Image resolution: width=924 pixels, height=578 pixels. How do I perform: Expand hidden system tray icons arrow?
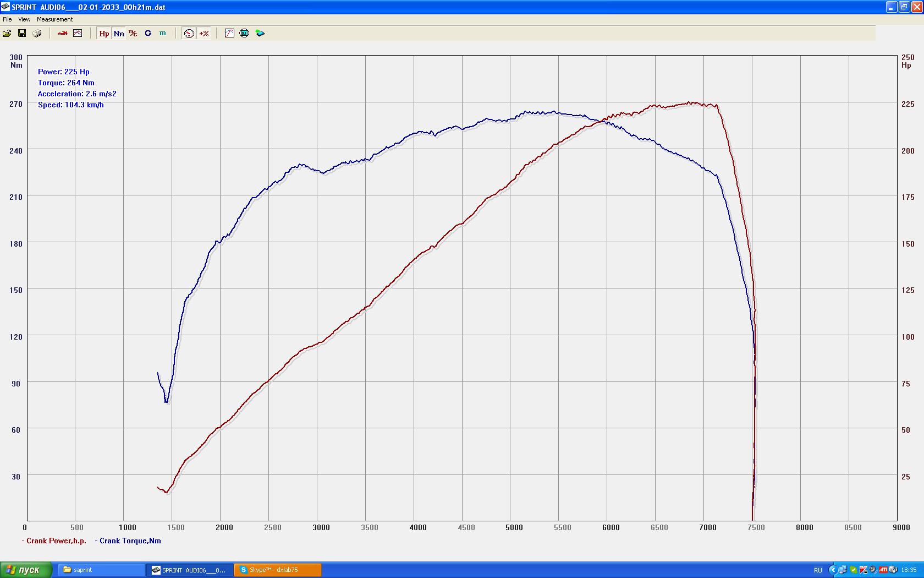click(x=833, y=570)
